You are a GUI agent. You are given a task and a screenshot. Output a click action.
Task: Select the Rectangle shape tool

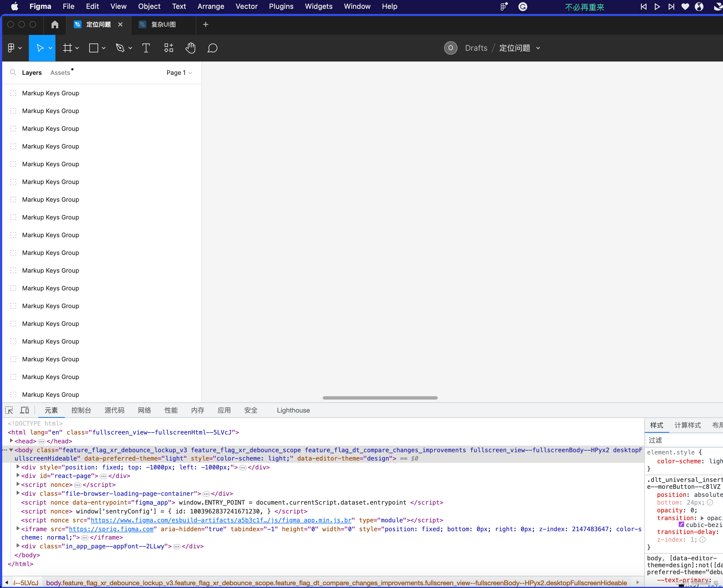(x=93, y=48)
